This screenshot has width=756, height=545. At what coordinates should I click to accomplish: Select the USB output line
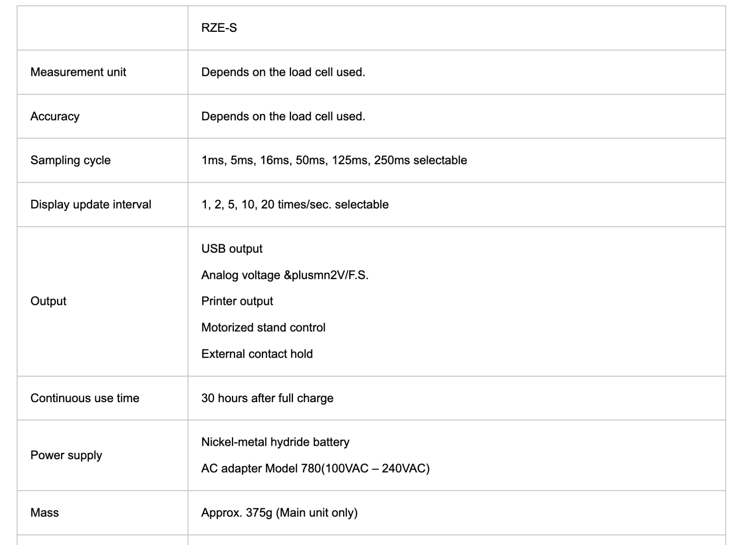[x=232, y=249]
